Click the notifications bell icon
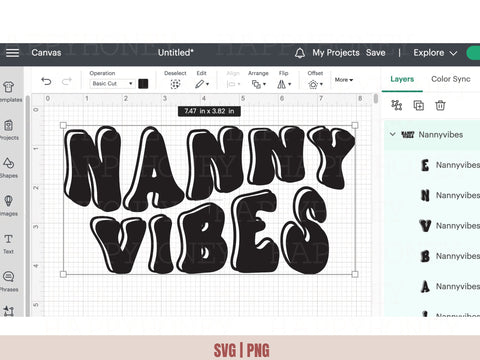This screenshot has height=360, width=480. 300,53
